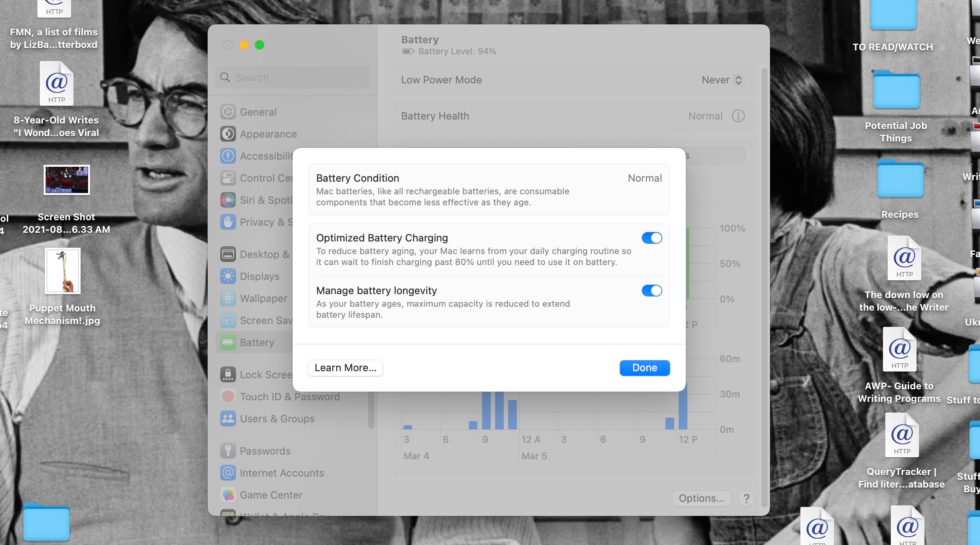Open Appearance settings icon in sidebar
The height and width of the screenshot is (545, 980).
coord(228,134)
